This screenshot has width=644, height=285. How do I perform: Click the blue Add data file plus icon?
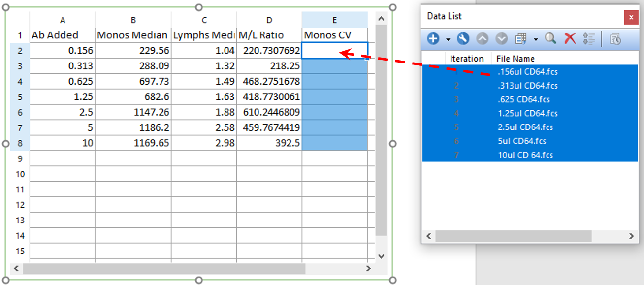point(433,39)
